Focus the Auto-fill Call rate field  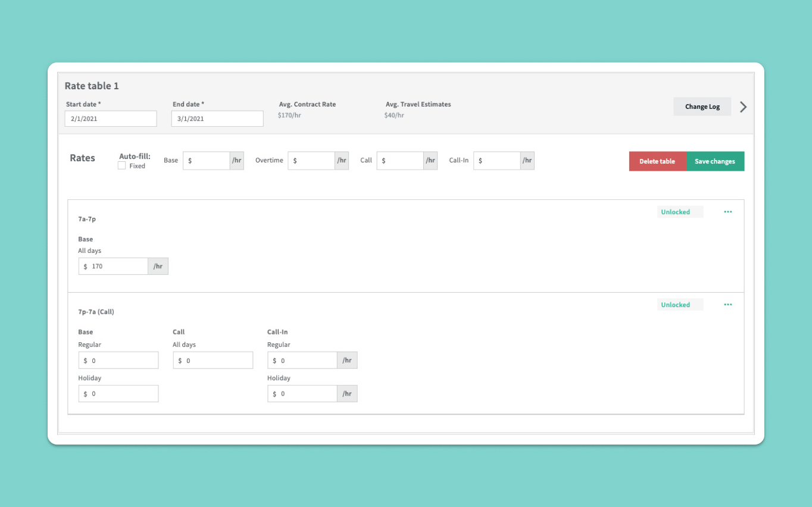(400, 161)
